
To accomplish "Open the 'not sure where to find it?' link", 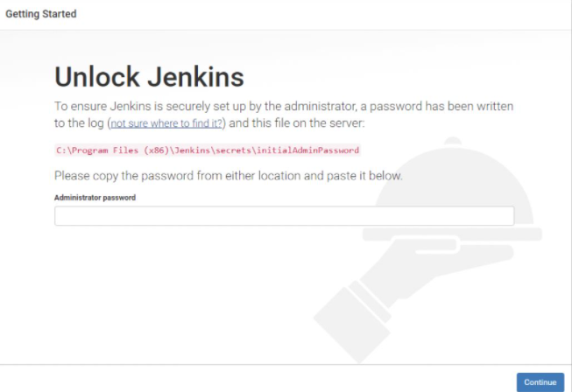I will (166, 123).
